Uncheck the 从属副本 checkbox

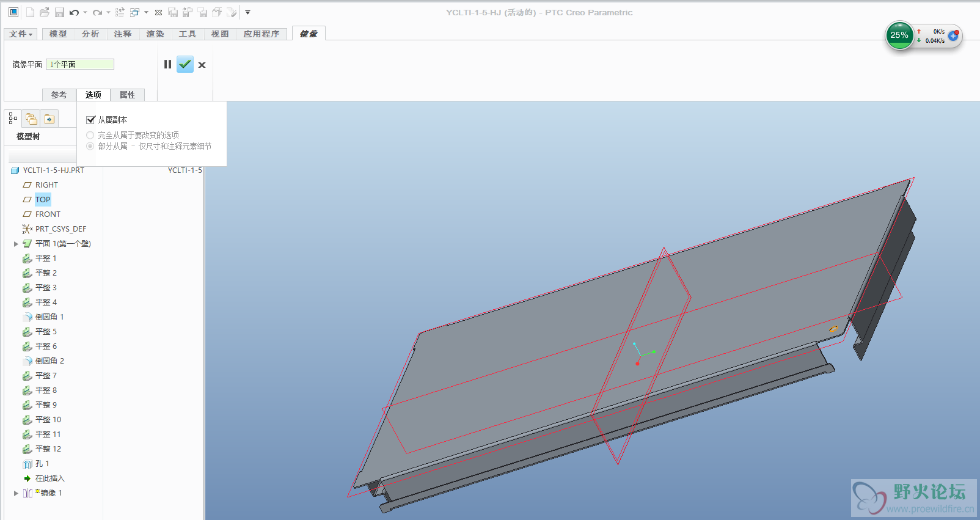point(91,120)
